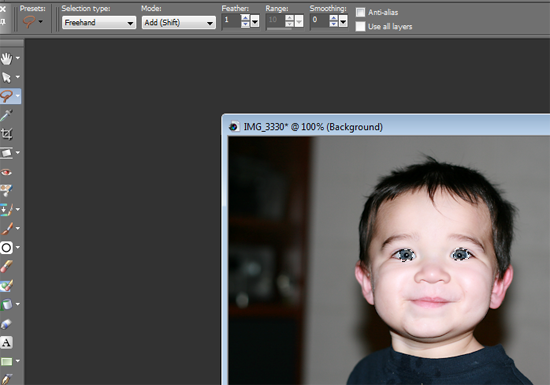Screen dimensions: 550x385
Task: Enable the Anti-alias checkbox
Action: (360, 12)
